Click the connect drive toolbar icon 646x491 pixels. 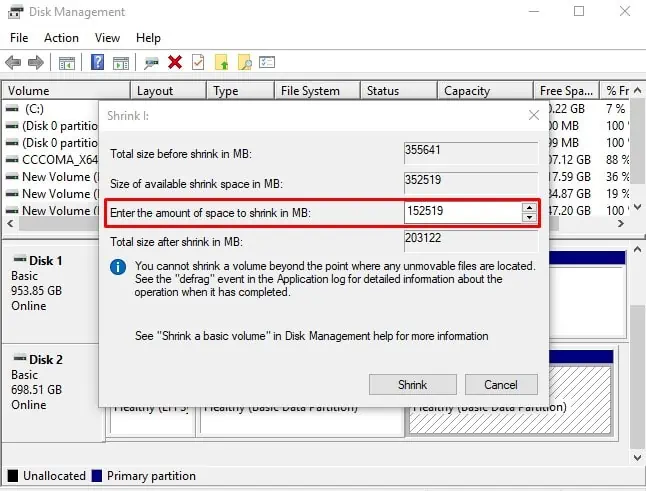click(151, 63)
